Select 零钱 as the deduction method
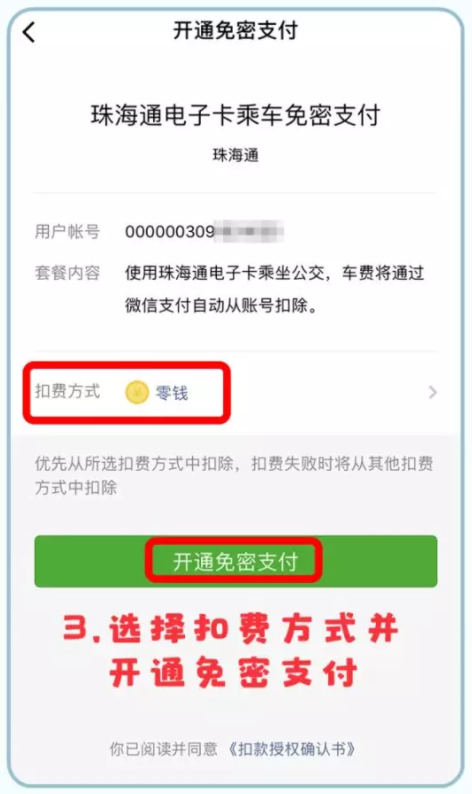Screen dimensions: 472x794 pos(172,393)
